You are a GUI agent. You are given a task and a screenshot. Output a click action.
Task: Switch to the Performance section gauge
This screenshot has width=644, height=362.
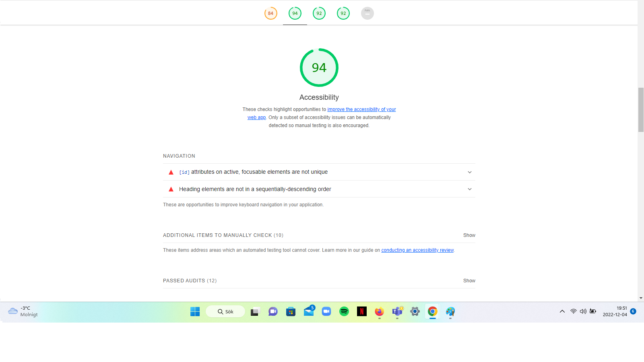(x=270, y=13)
